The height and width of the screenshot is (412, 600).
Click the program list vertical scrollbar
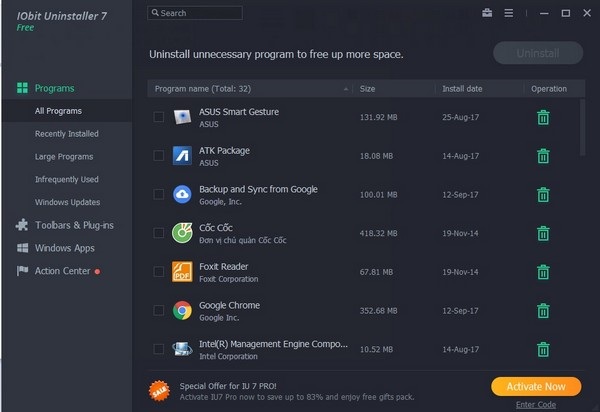[x=582, y=127]
